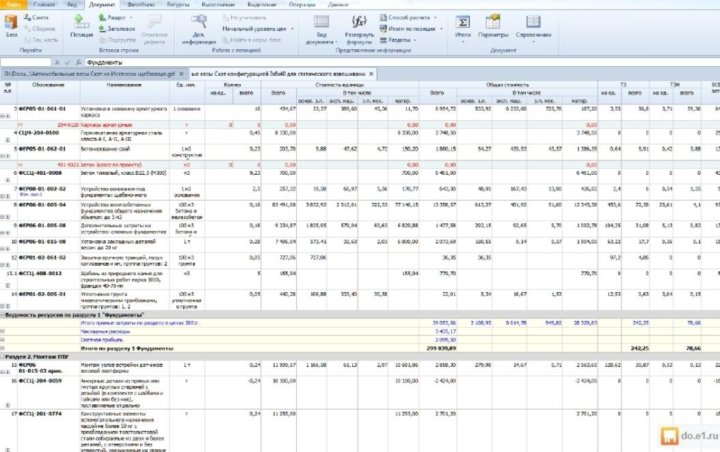720x452 pixels.
Task: Close the first document tab
Action: point(184,74)
